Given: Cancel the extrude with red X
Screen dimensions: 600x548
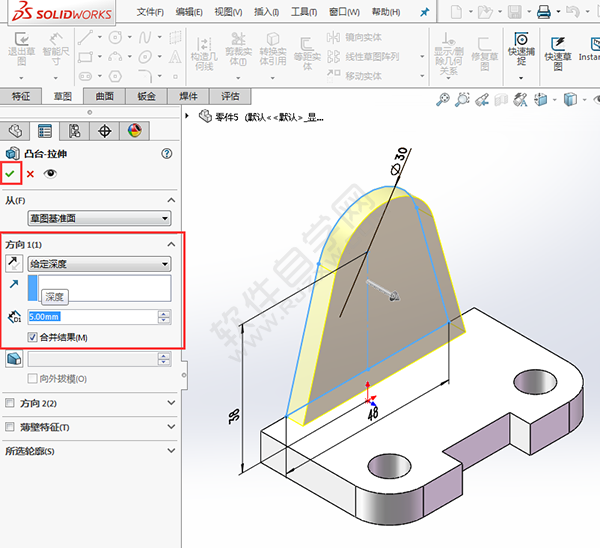Looking at the screenshot, I should [30, 174].
